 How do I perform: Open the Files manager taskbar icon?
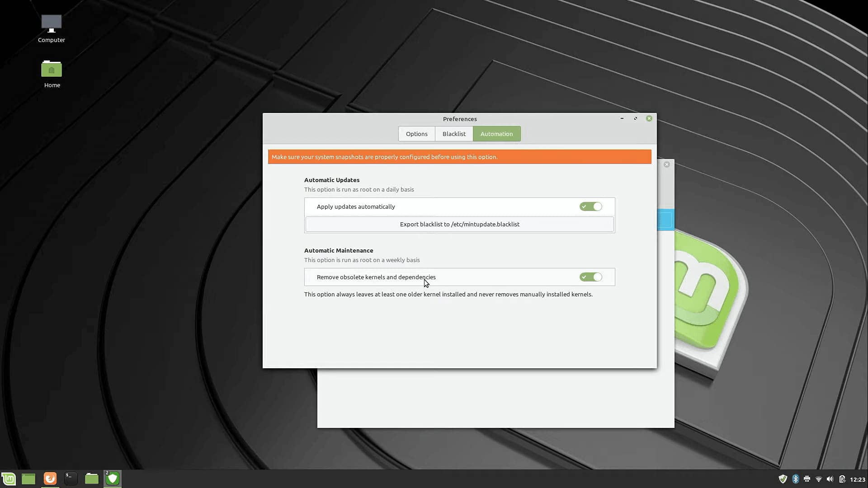tap(92, 479)
